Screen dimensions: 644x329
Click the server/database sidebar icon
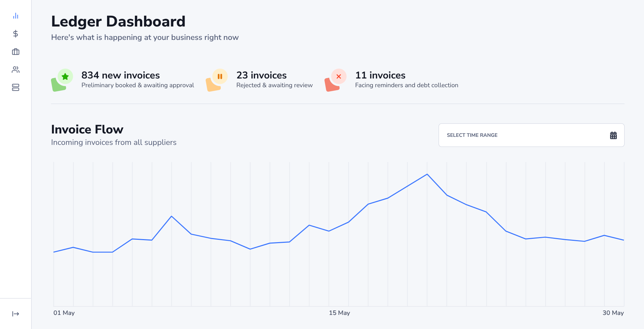(15, 88)
